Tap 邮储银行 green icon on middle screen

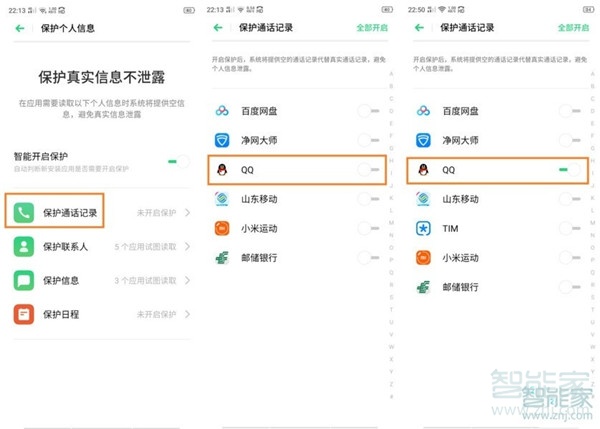pyautogui.click(x=222, y=258)
